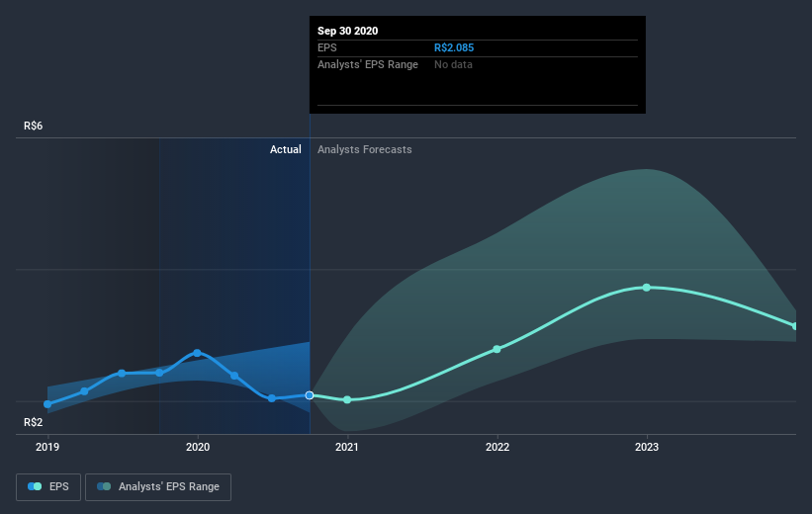Click the 'Sep 30 2020' tooltip date
The width and height of the screenshot is (812, 514).
(x=347, y=31)
